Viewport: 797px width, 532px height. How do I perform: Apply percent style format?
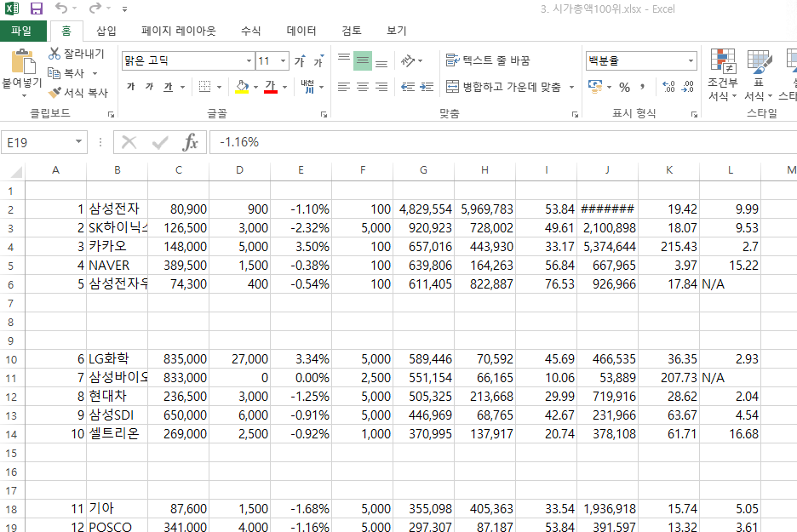[x=625, y=87]
